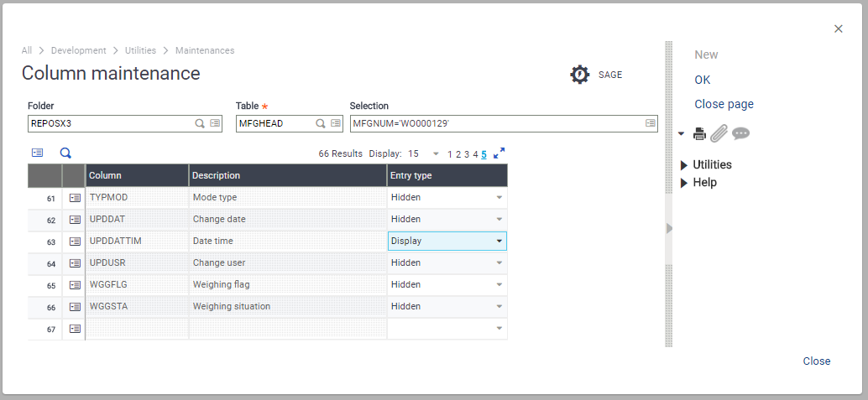This screenshot has height=400, width=868.
Task: Open Entry type dropdown for UPDDATTIM
Action: click(499, 242)
